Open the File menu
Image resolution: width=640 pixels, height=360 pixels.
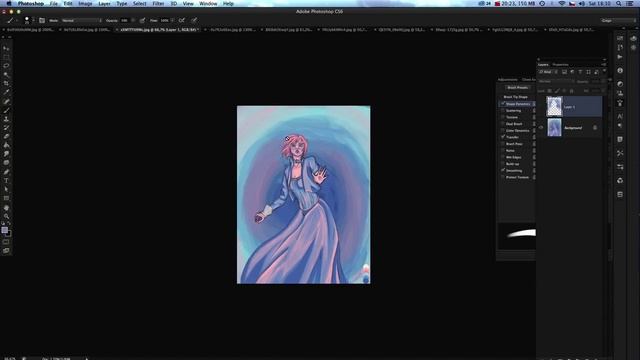[53, 4]
